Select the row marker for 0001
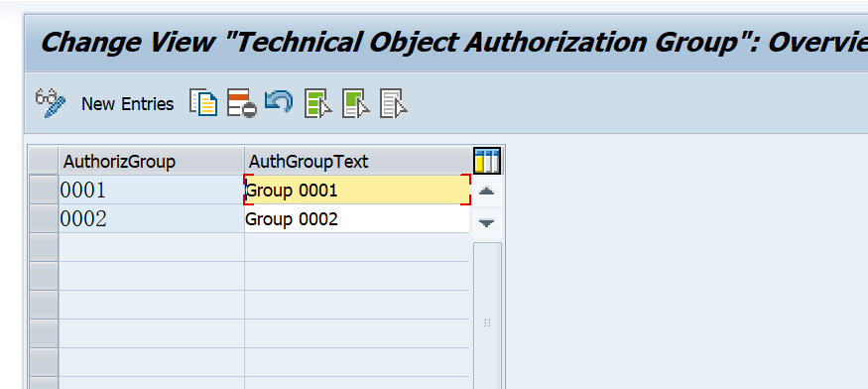The height and width of the screenshot is (389, 868). [44, 191]
